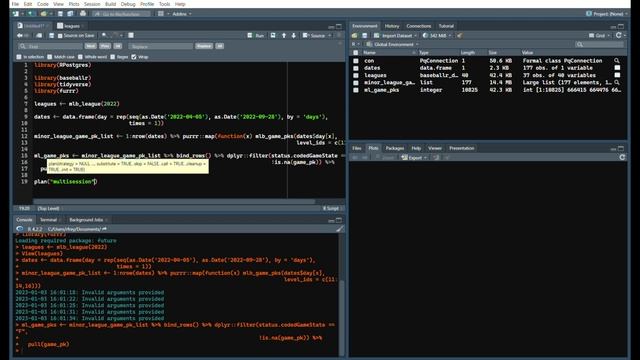Open the leagues data viewer tab

pos(70,26)
